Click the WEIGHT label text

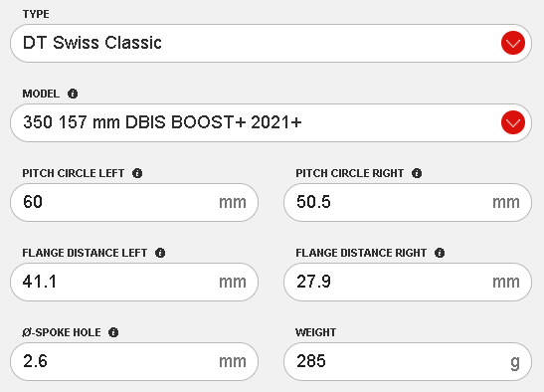315,332
